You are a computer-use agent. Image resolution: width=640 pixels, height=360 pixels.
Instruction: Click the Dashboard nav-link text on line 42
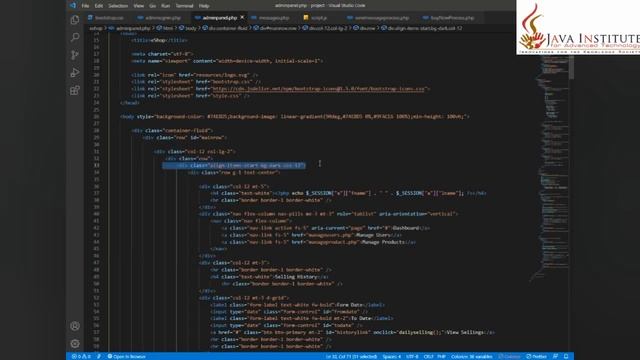(405, 228)
